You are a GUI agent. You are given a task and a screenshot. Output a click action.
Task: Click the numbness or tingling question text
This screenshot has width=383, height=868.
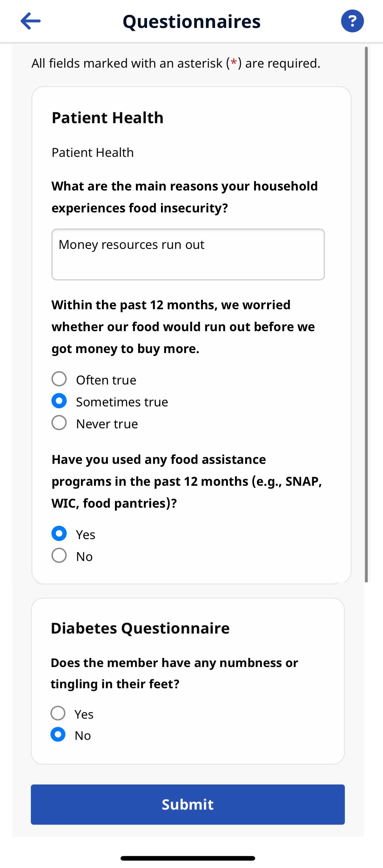click(x=174, y=673)
